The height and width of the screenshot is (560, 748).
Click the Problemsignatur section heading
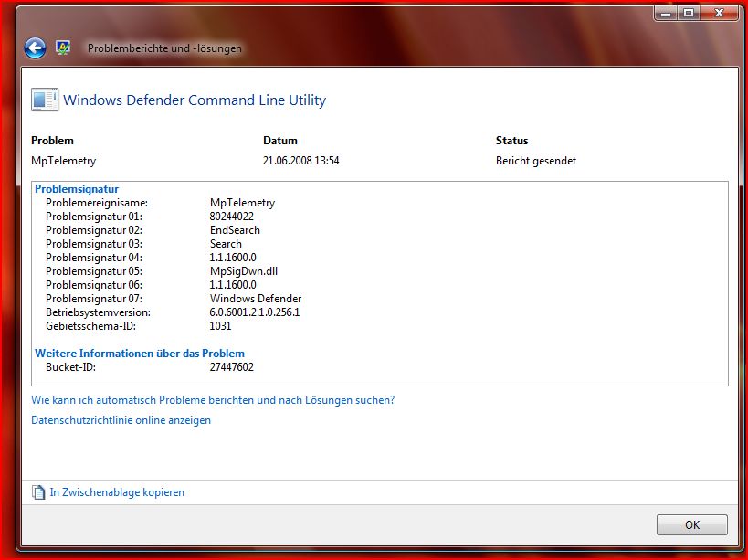pyautogui.click(x=77, y=189)
